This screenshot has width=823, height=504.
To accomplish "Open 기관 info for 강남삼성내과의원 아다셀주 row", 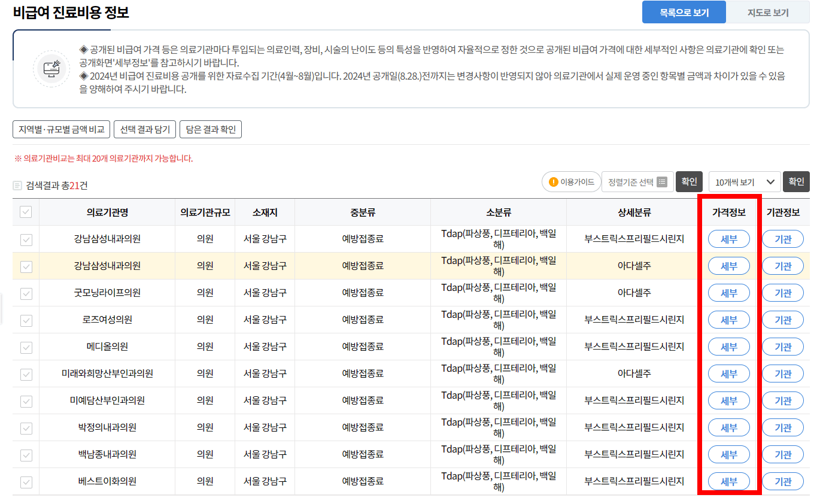I will tap(783, 266).
